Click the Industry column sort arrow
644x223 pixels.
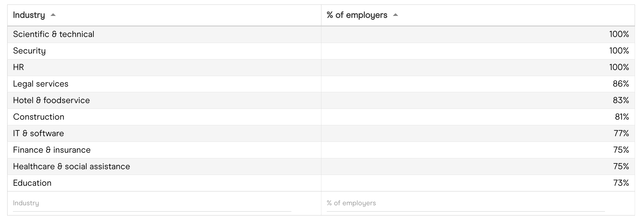click(x=53, y=15)
